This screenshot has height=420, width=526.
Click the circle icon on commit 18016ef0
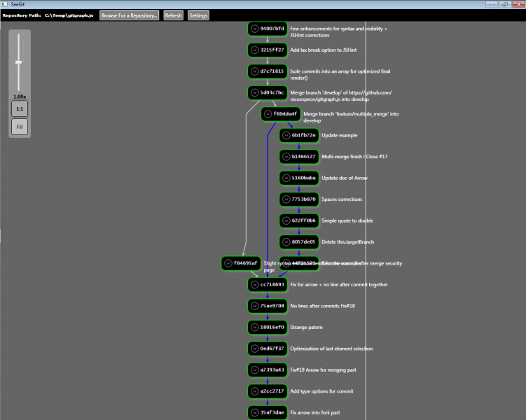click(x=255, y=327)
